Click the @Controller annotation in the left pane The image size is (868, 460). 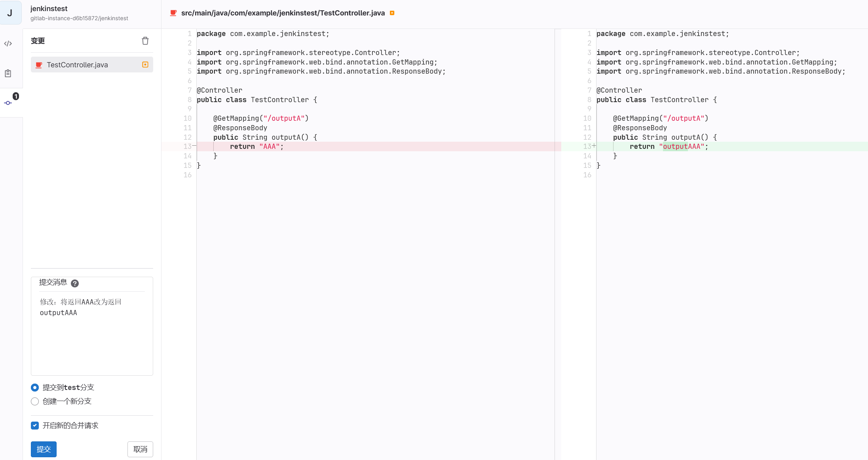(x=220, y=90)
